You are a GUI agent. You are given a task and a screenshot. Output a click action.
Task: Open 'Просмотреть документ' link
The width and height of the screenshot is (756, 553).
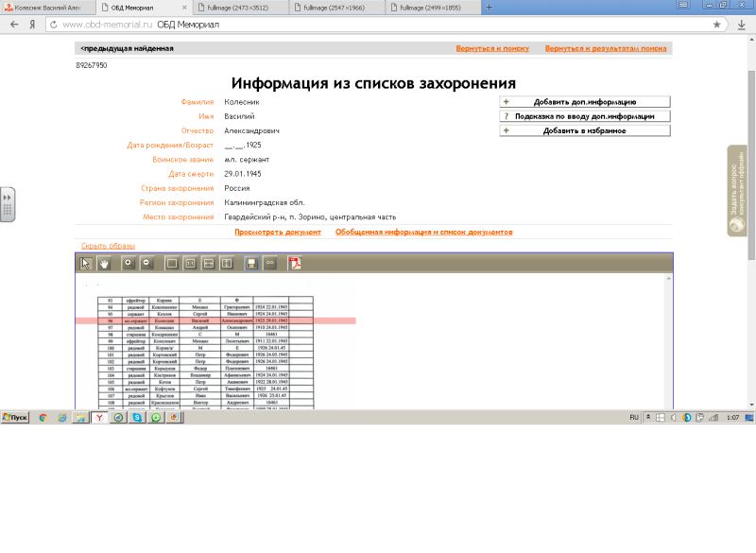coord(277,232)
